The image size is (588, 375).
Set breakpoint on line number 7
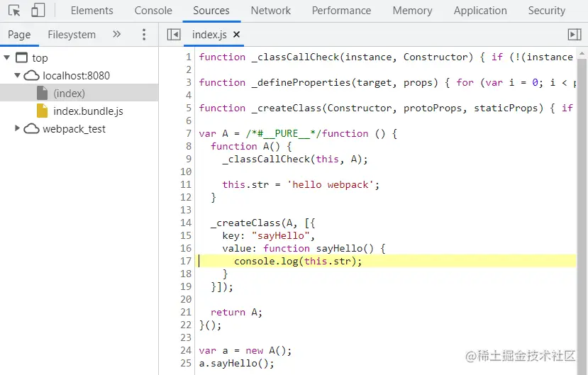point(189,133)
